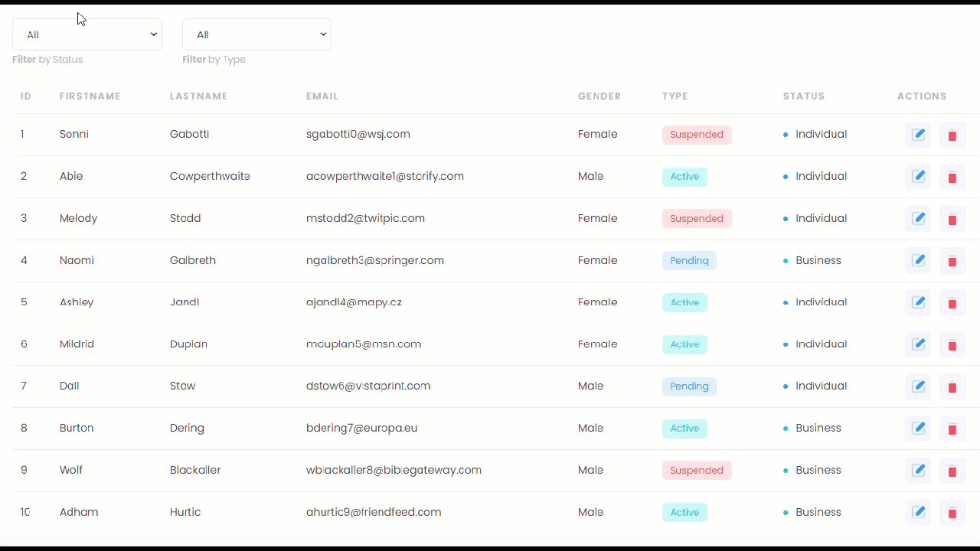980x551 pixels.
Task: Edit Ashley Jandl's record
Action: [918, 302]
